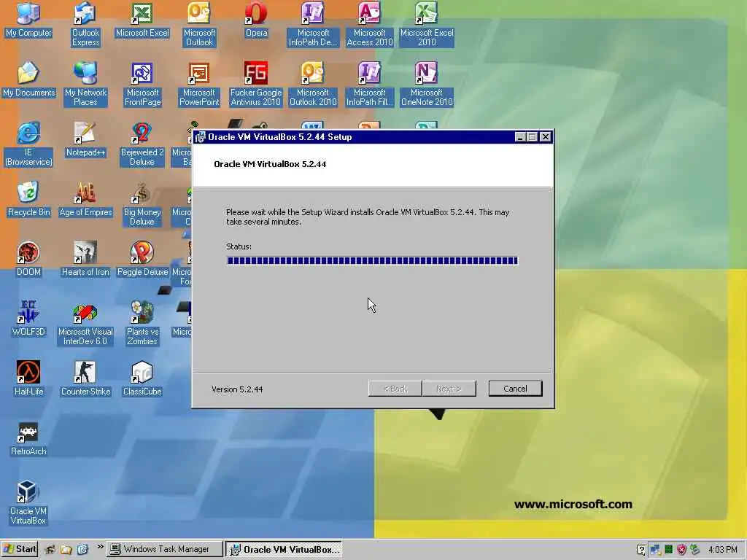Click the Peggle Deluxe icon

tap(142, 259)
